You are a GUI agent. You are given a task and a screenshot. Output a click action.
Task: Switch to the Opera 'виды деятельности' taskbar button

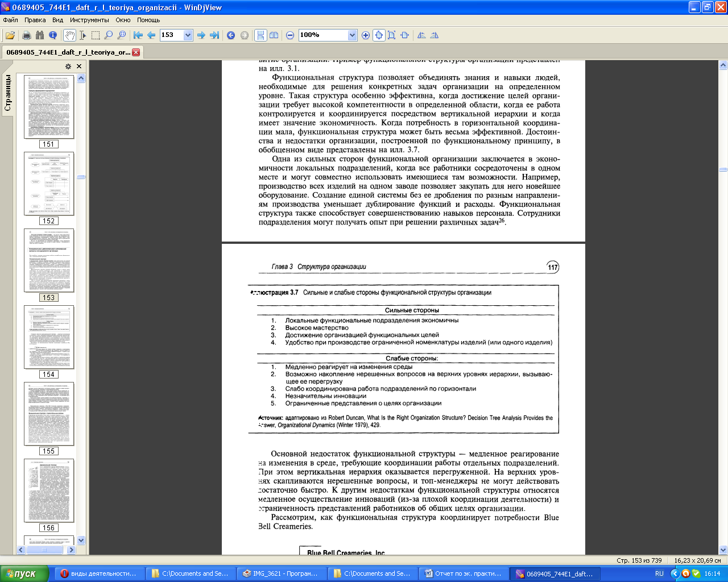click(x=100, y=574)
